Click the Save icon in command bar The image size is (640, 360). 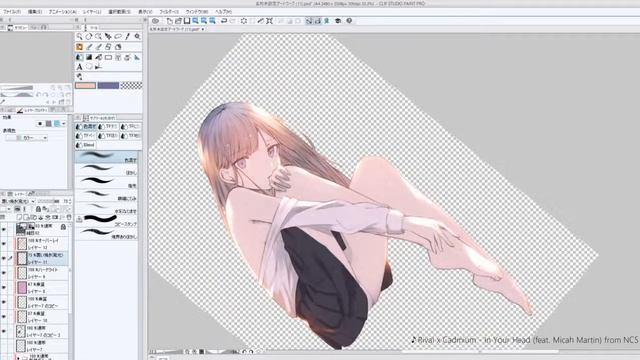coord(187,21)
